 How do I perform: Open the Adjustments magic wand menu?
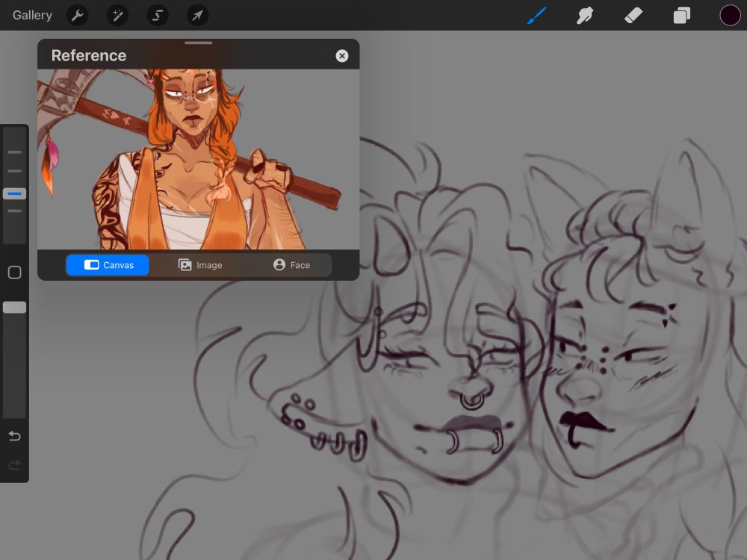click(x=117, y=15)
